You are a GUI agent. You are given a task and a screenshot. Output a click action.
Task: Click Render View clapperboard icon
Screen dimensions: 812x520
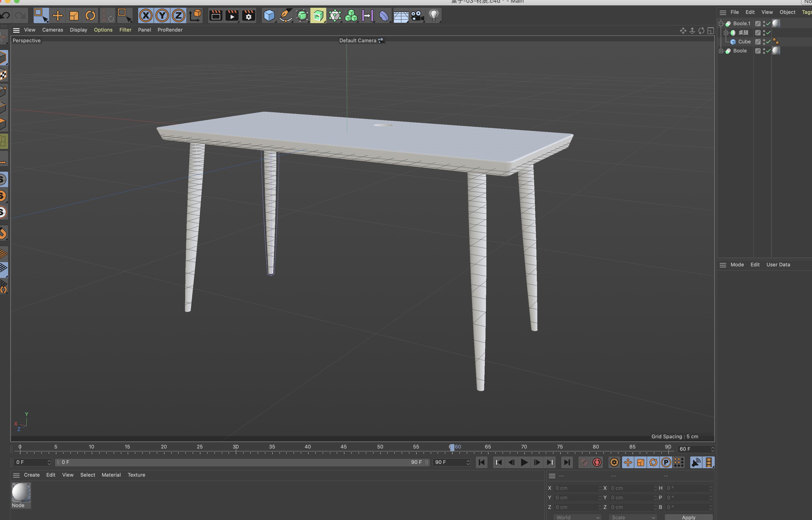216,15
